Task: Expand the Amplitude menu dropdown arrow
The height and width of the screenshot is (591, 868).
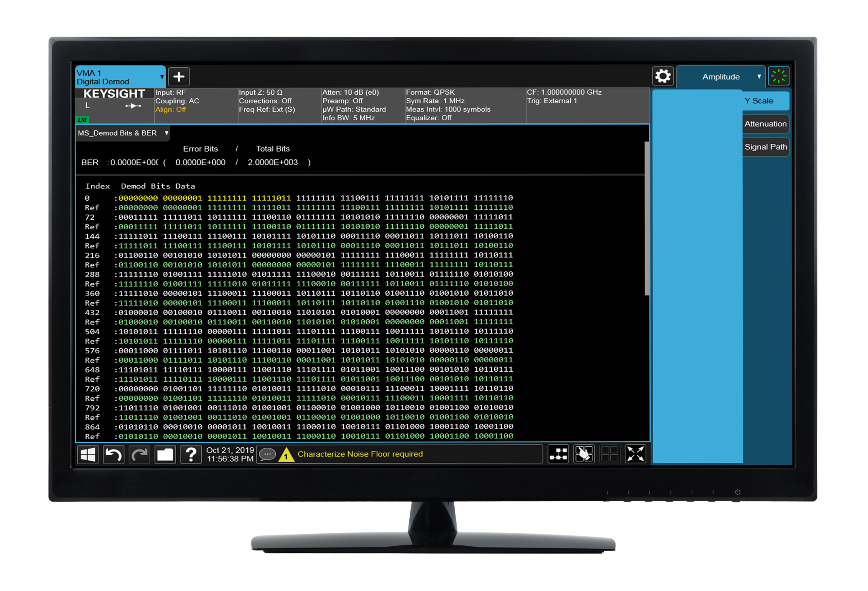Action: 759,76
